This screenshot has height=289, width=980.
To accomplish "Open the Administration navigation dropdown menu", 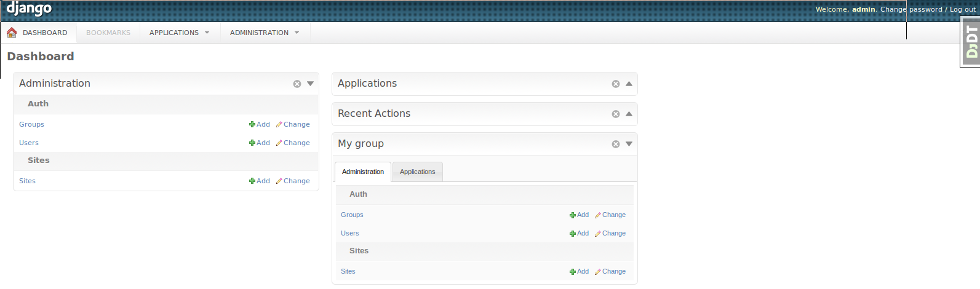I will (x=265, y=33).
